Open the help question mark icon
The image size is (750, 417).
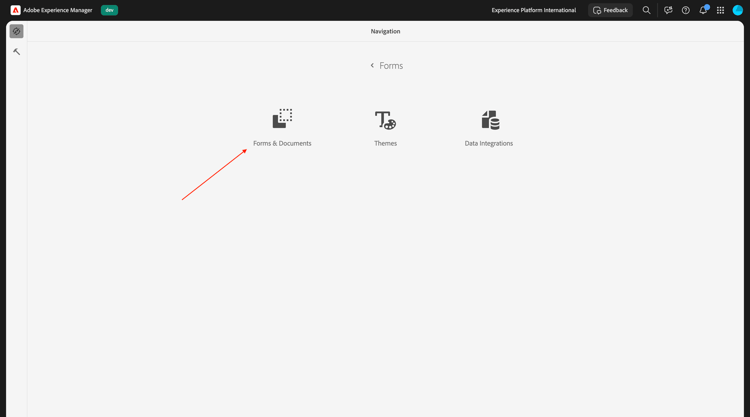point(685,10)
